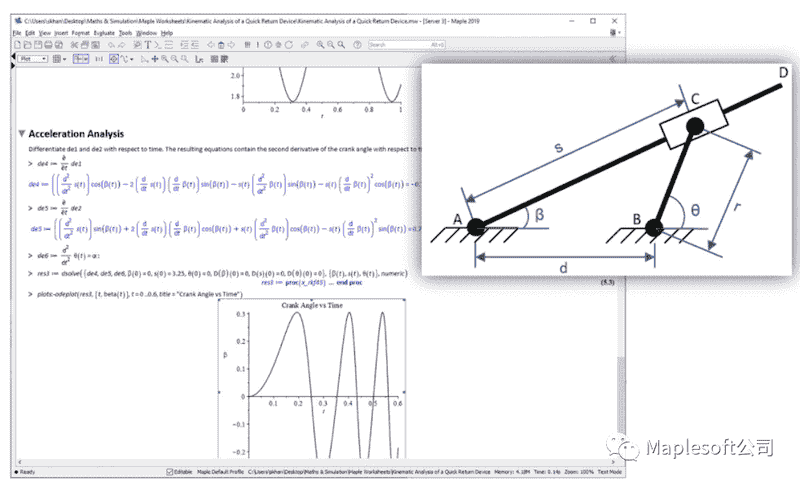Click the Crank Angle vs Time plot

pyautogui.click(x=312, y=380)
